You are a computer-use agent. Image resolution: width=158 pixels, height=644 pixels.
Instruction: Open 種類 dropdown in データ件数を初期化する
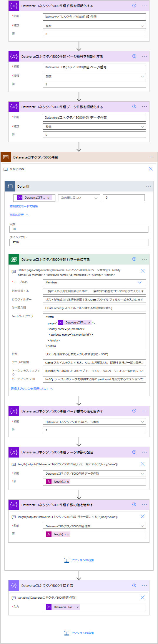(x=94, y=126)
